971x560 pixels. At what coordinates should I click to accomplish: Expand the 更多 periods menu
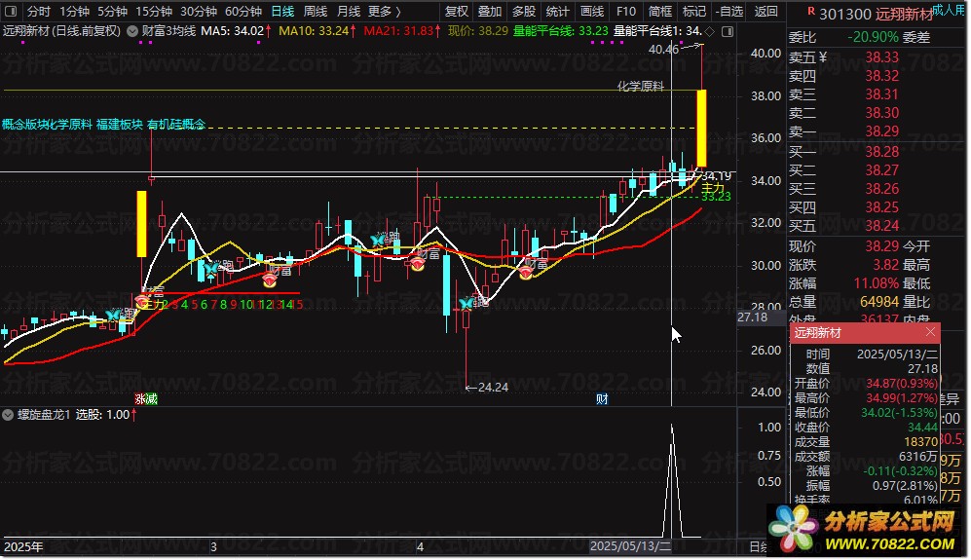click(x=384, y=11)
